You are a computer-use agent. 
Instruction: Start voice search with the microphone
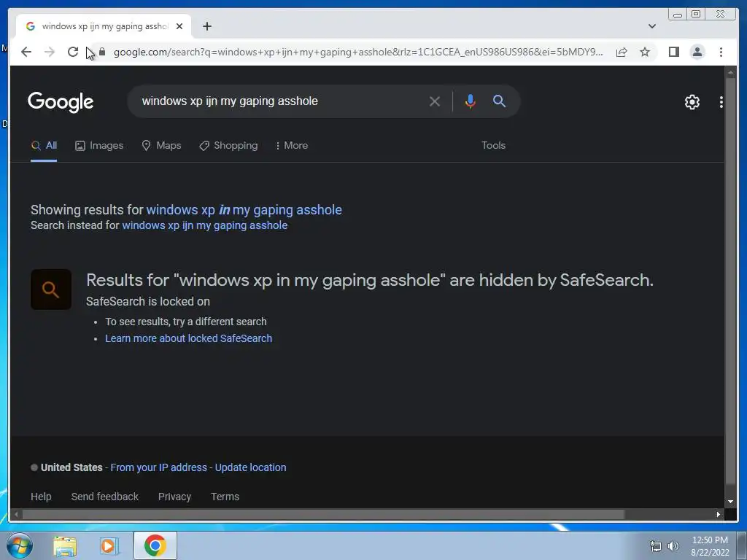470,101
